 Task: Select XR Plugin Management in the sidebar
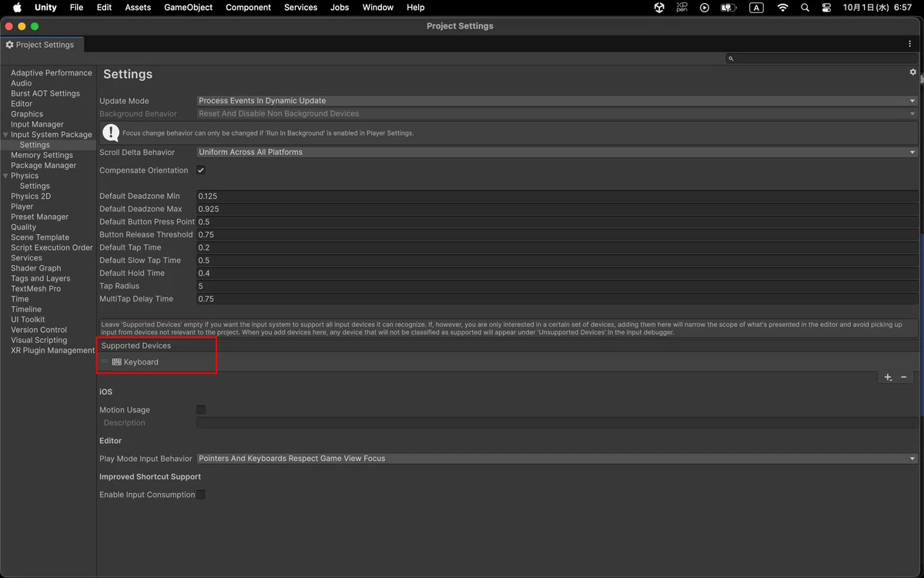(52, 351)
